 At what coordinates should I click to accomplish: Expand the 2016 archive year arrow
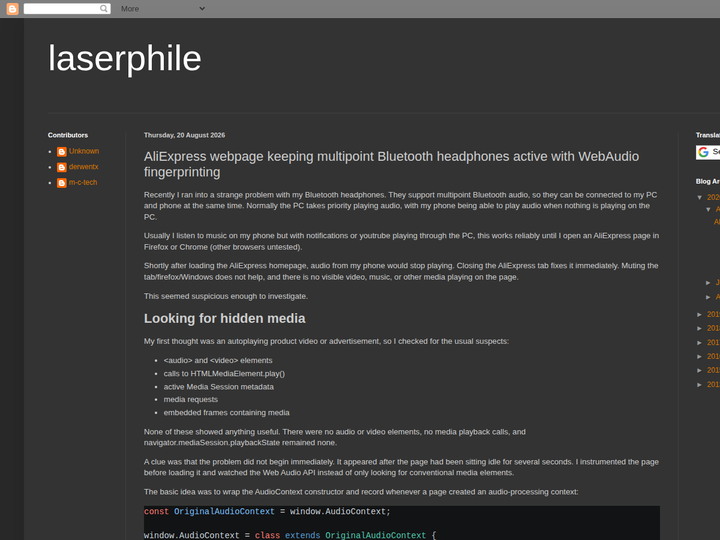pos(700,356)
